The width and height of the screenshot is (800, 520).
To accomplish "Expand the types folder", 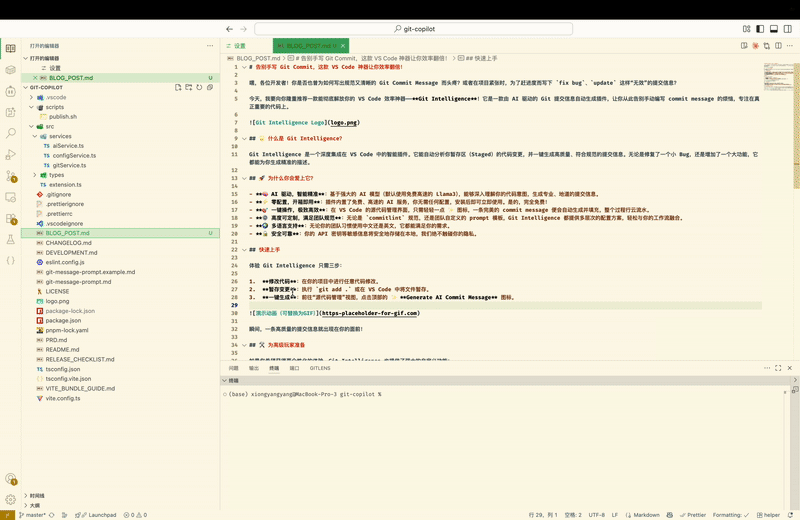I will (x=35, y=175).
